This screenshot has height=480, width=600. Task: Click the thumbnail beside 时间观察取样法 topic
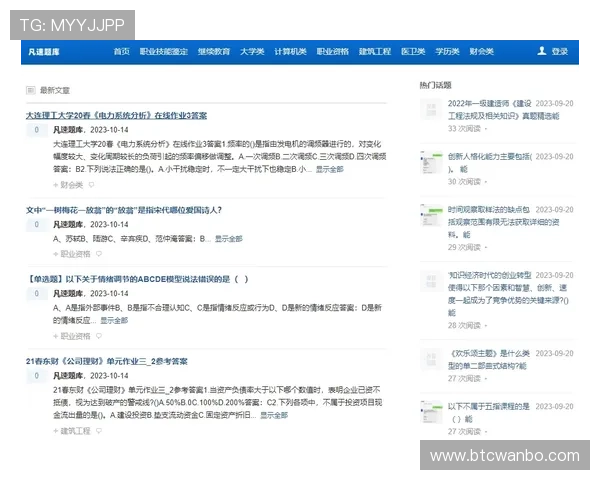click(431, 216)
